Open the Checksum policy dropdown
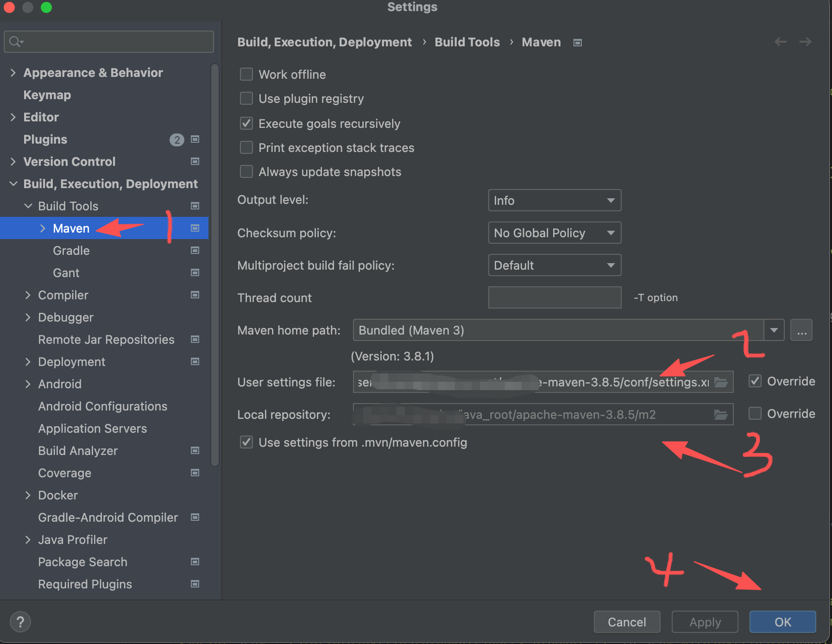832x644 pixels. (555, 233)
